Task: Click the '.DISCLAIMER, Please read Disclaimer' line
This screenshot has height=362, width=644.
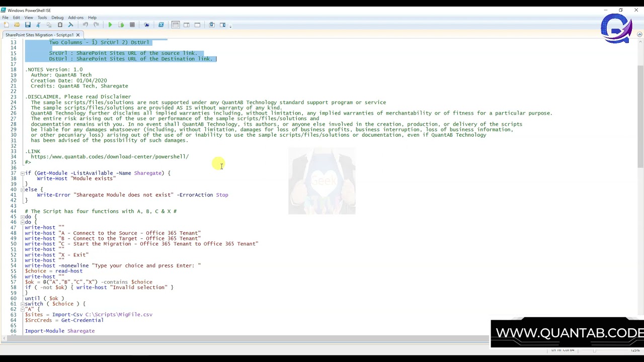Action: pos(78,97)
